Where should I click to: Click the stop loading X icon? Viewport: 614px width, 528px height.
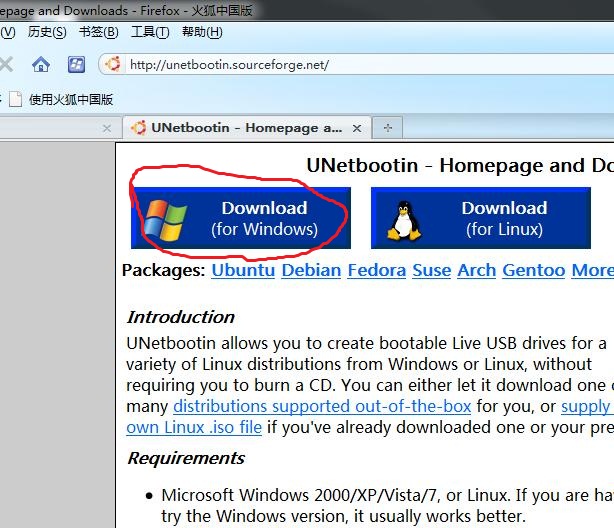pyautogui.click(x=6, y=65)
